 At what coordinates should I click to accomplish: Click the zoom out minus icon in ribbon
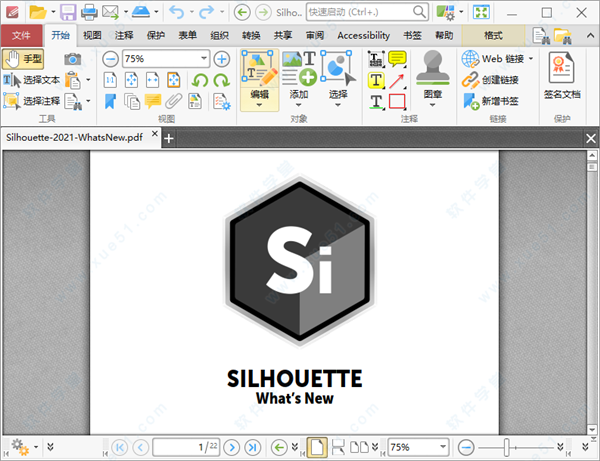pos(110,59)
